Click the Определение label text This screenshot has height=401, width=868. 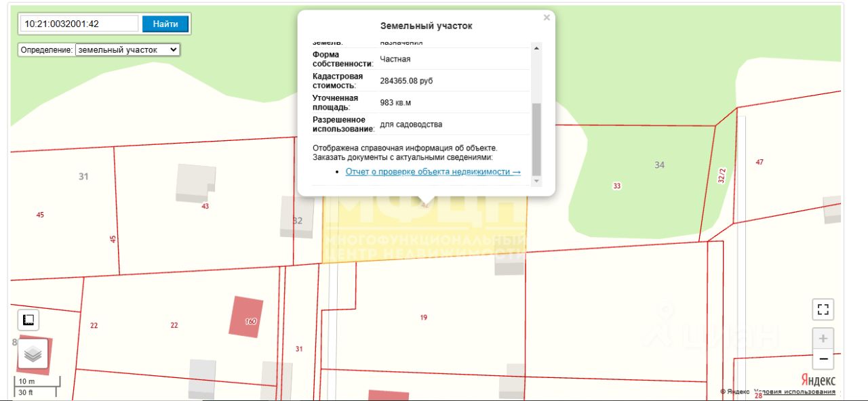[46, 50]
